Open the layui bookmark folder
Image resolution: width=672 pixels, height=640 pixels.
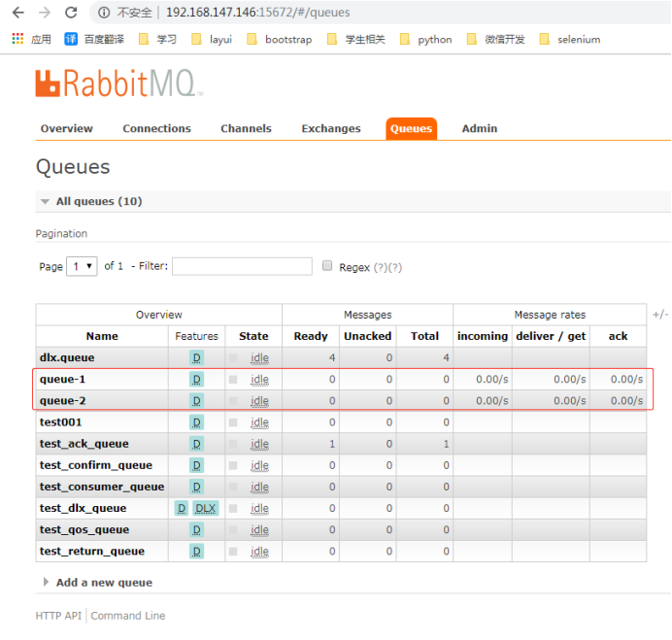pos(212,40)
